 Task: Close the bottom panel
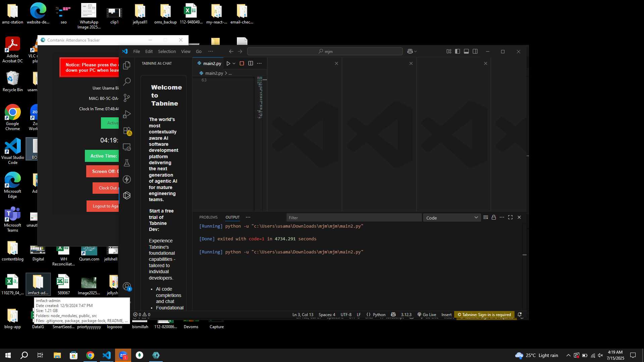tap(519, 217)
